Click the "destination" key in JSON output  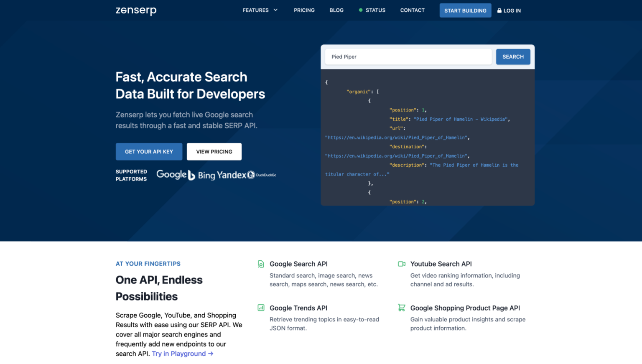pos(408,147)
